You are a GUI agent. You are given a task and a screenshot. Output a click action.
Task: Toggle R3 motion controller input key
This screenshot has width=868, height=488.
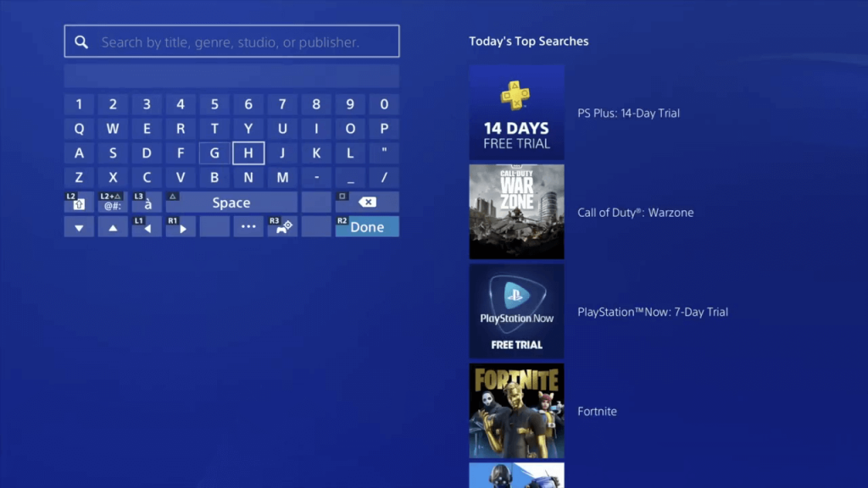(282, 226)
